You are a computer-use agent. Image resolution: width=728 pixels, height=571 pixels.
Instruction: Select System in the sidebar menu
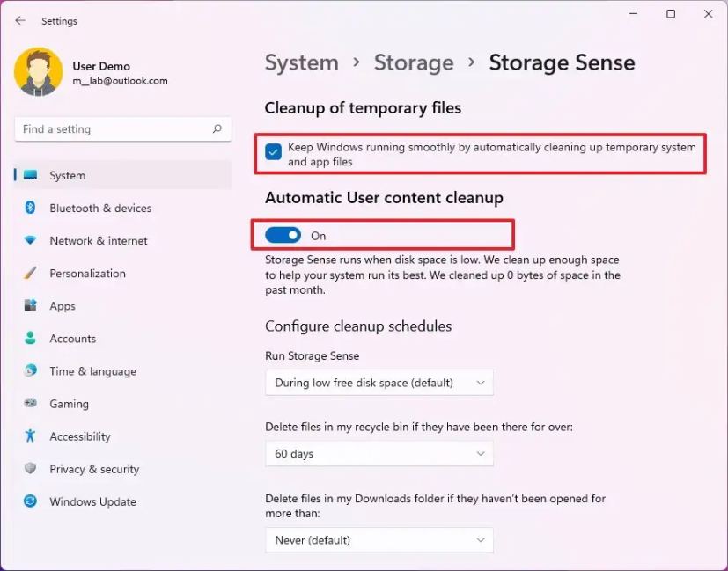click(x=68, y=175)
